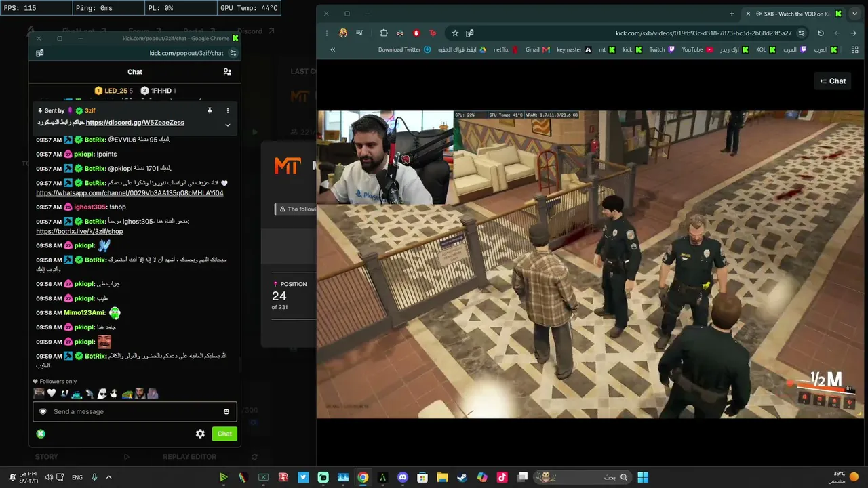Show hidden tray icons chevron
The height and width of the screenshot is (488, 868).
pos(108,477)
